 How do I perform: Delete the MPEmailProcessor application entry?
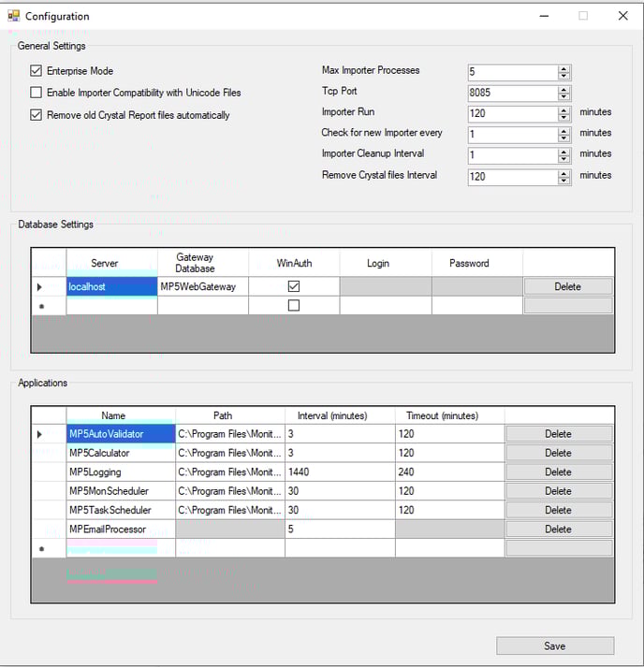558,529
